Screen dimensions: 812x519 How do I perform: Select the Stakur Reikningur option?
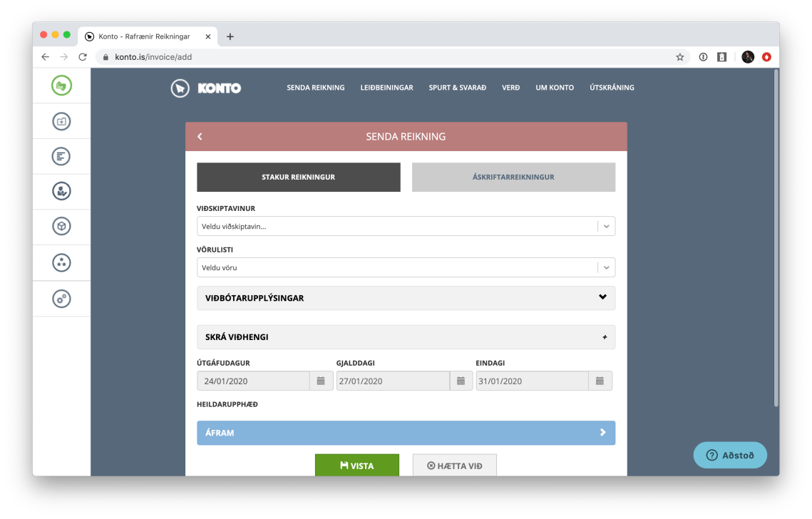(x=298, y=178)
